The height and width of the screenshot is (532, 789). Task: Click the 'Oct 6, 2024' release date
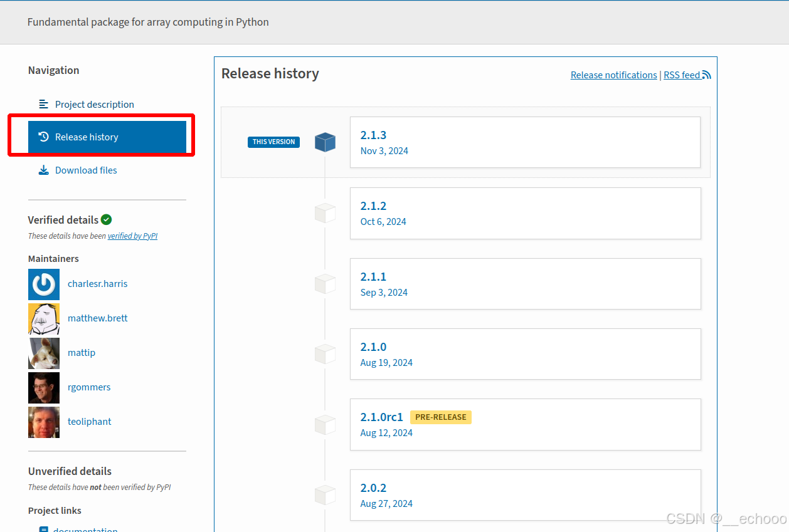383,222
